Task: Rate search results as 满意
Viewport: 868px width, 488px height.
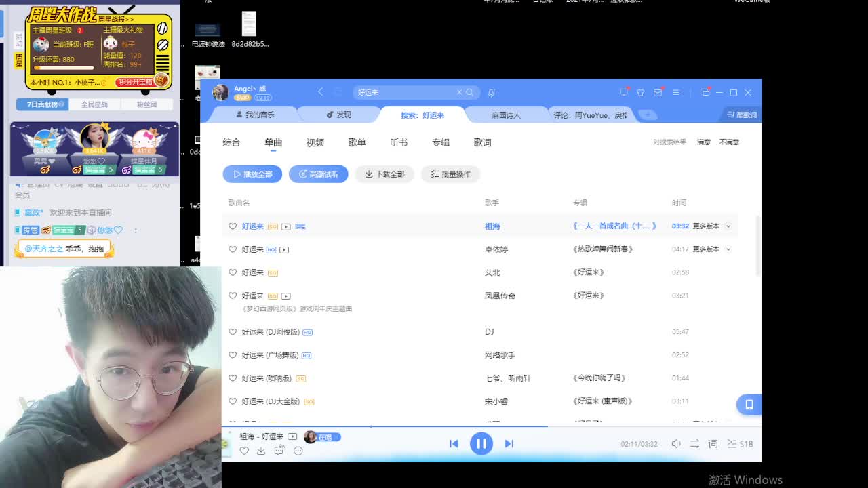Action: pos(704,142)
